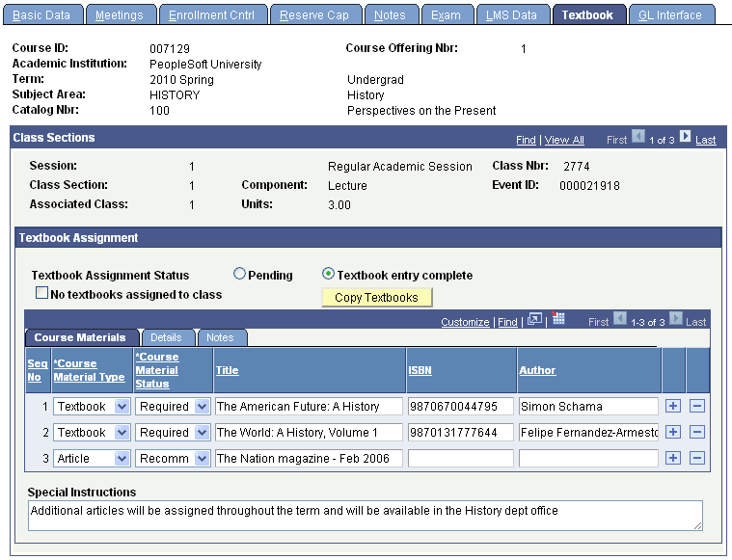Open the top Notes page tab
Screen dimensions: 732x560
tap(391, 14)
